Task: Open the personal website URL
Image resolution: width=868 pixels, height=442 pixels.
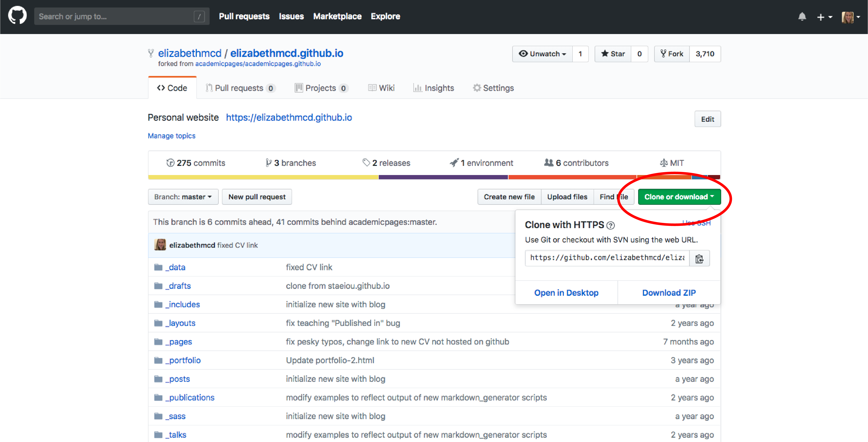Action: pyautogui.click(x=289, y=117)
